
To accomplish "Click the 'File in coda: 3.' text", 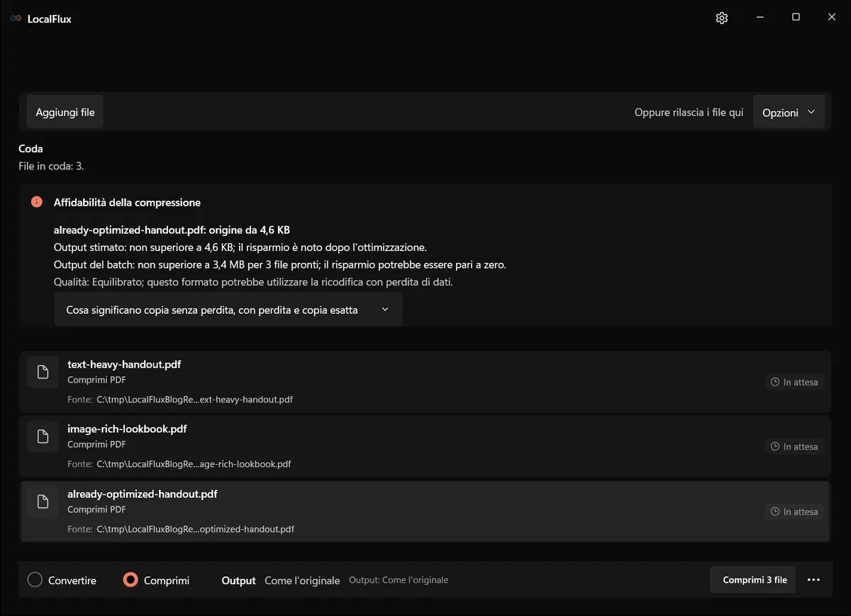I will (51, 166).
